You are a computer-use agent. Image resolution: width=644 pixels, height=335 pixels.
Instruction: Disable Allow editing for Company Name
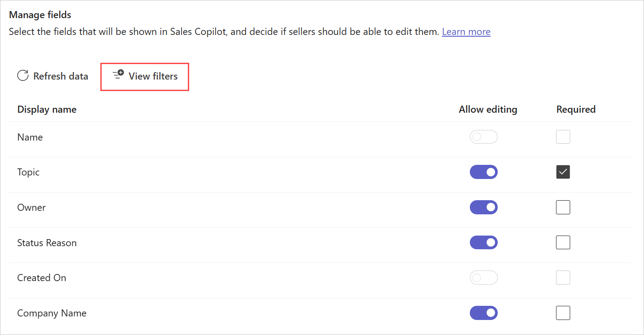pos(484,313)
